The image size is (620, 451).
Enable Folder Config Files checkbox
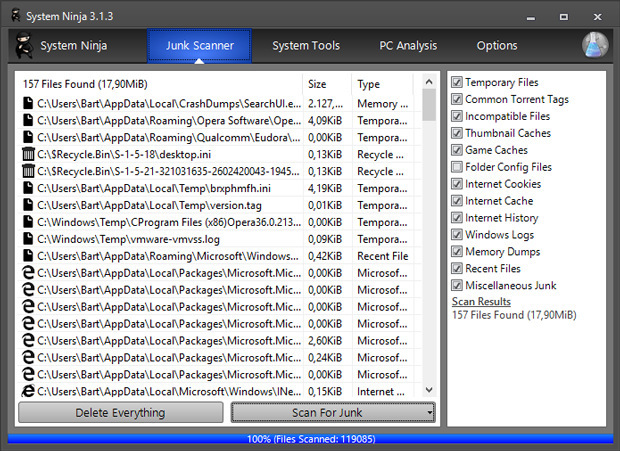tap(457, 167)
